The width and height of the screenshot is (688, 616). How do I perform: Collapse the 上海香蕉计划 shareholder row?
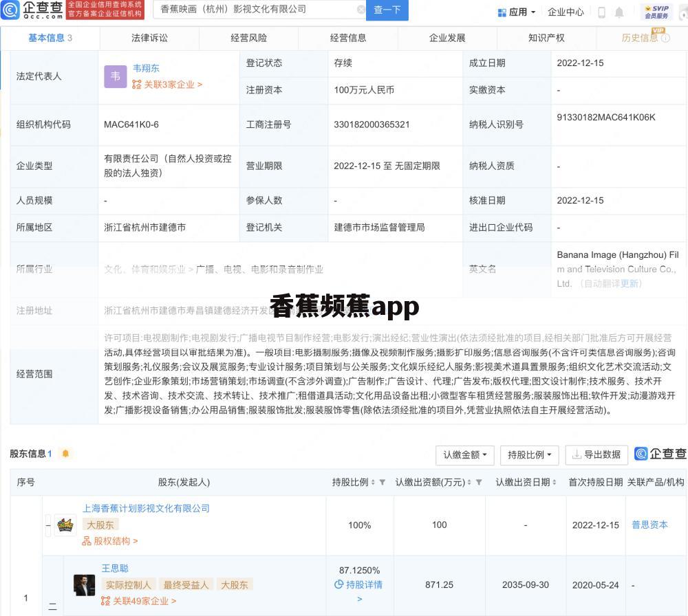[x=48, y=525]
